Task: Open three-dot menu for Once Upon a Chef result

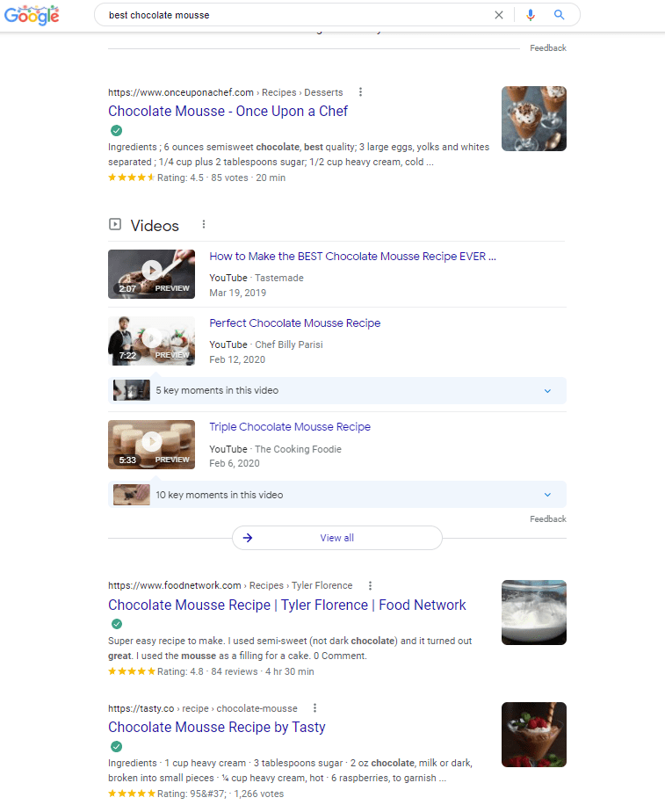Action: [x=361, y=92]
